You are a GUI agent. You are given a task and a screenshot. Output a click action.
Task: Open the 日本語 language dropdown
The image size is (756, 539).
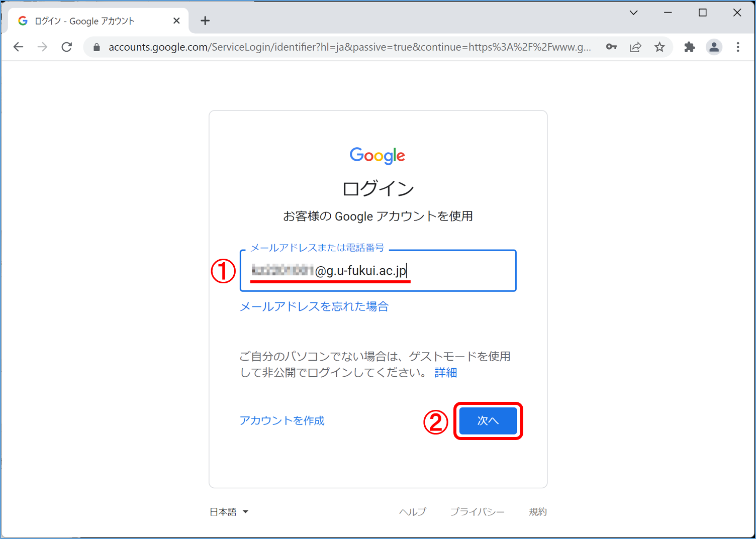click(229, 512)
